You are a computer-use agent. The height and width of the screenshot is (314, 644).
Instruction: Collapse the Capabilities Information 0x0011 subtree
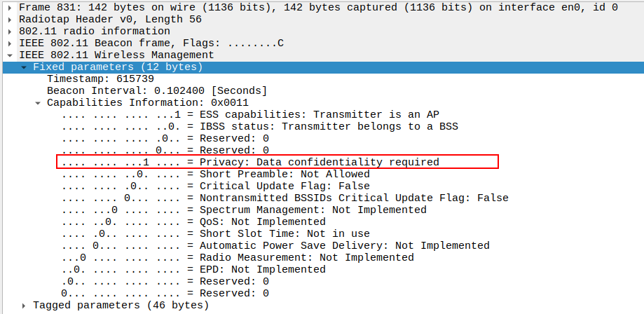38,102
